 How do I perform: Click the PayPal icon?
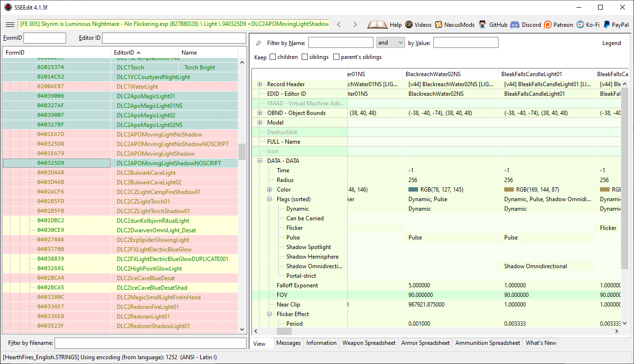coord(607,24)
